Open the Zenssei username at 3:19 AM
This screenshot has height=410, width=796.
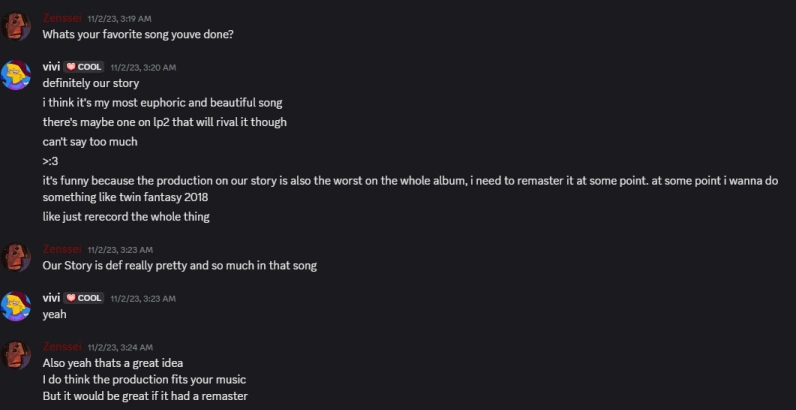[x=62, y=18]
